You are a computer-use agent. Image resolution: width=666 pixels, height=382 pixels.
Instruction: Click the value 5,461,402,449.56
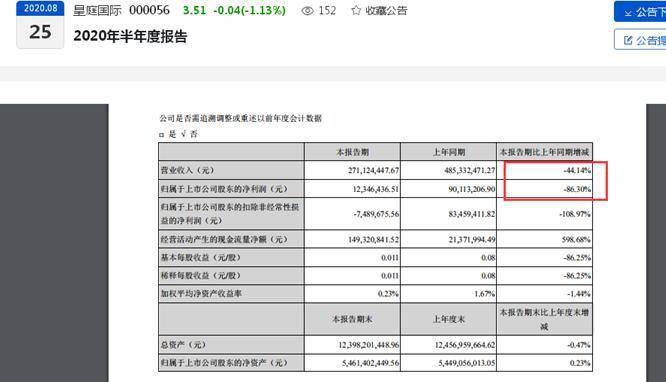(x=371, y=363)
